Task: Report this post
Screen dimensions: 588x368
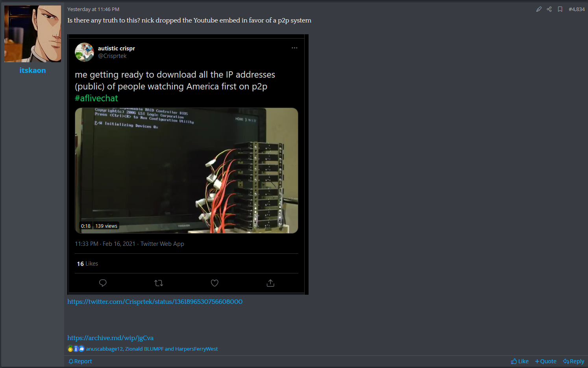Action: coord(80,361)
